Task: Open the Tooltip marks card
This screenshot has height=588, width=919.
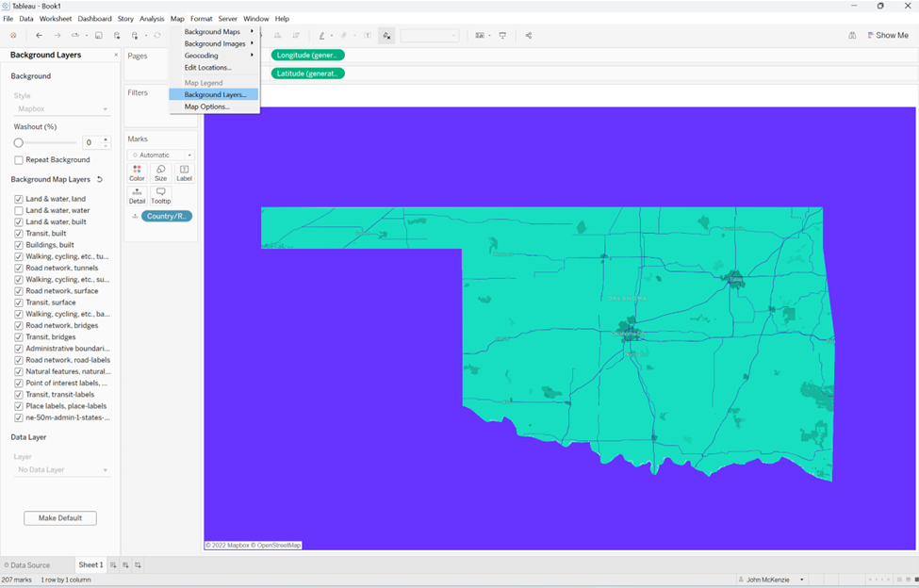Action: (160, 196)
